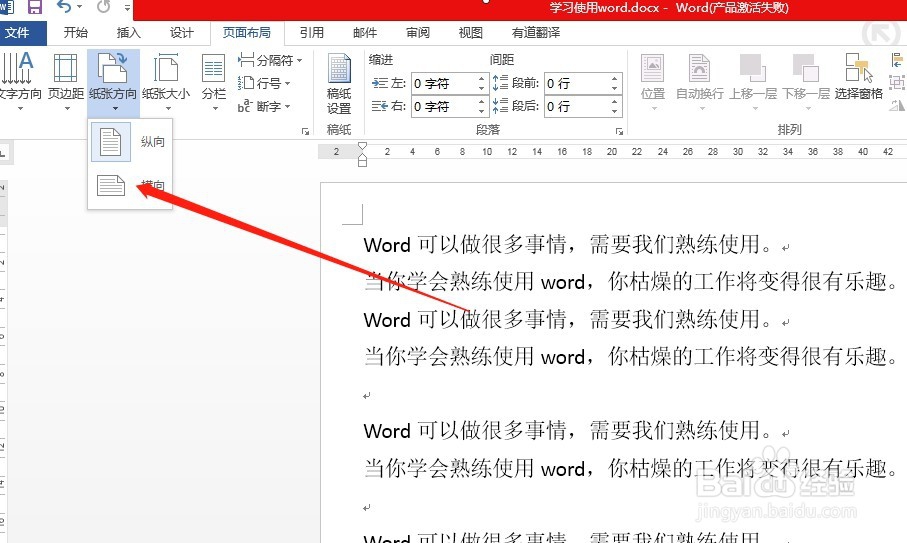
Task: Open the 引用 ribbon tab
Action: click(312, 33)
